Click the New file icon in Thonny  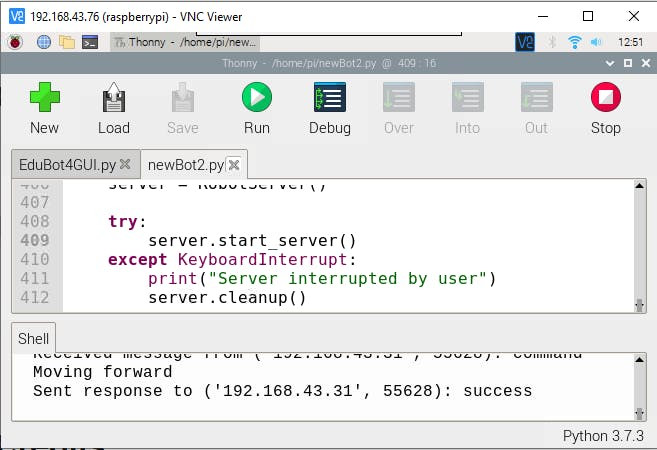[44, 97]
